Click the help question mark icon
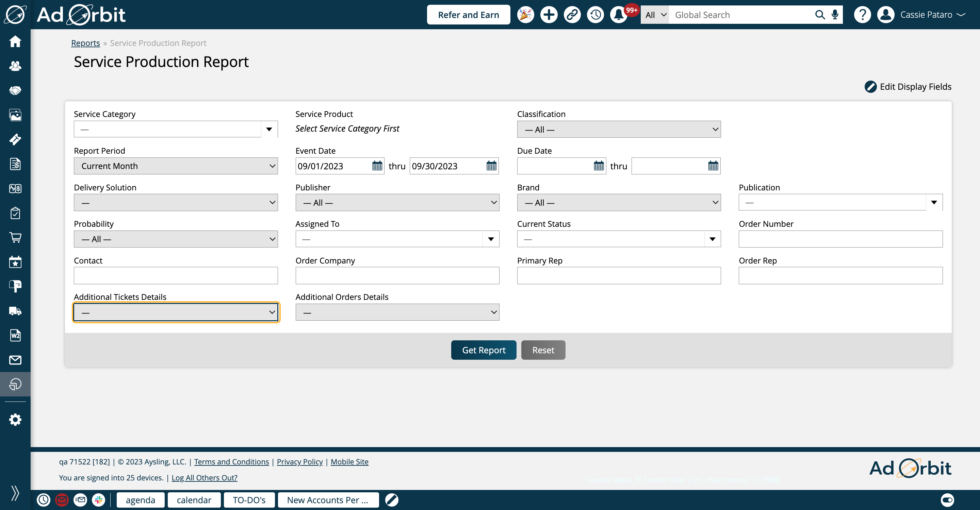Image resolution: width=980 pixels, height=510 pixels. 862,14
